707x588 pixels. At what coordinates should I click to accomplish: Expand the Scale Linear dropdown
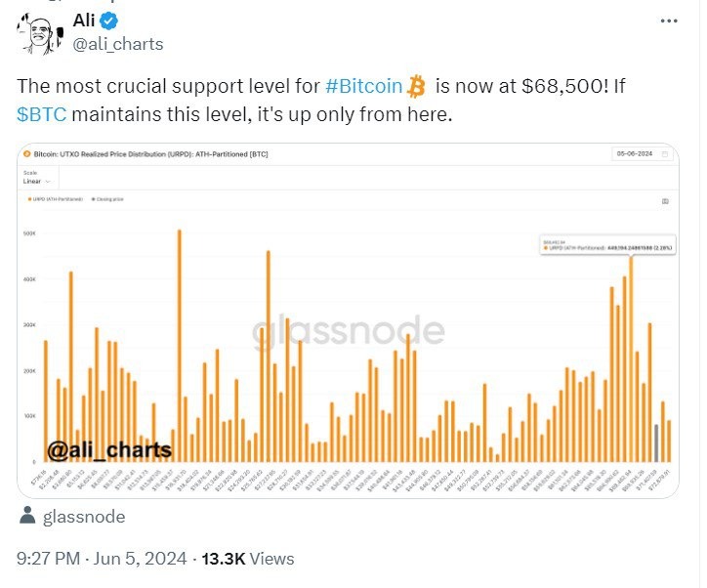pyautogui.click(x=33, y=182)
